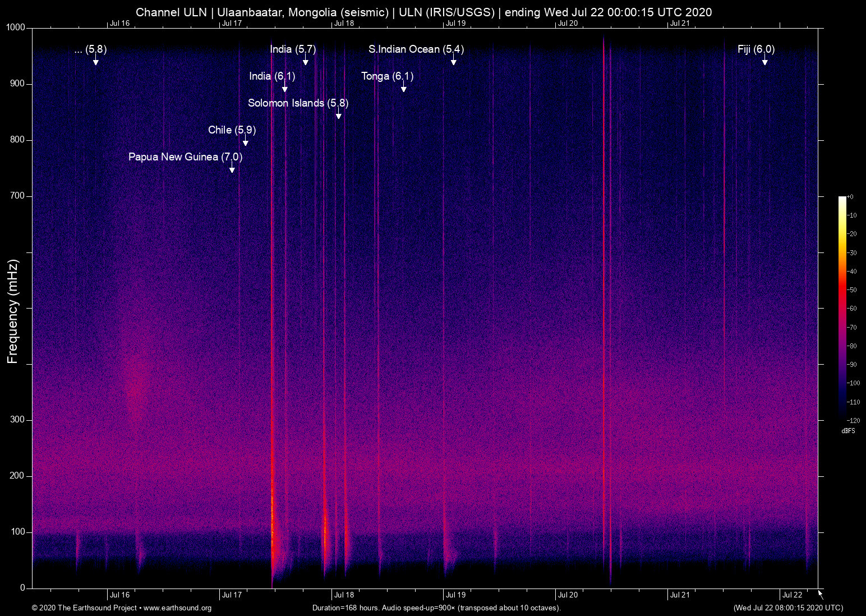The image size is (866, 616).
Task: Click the arrow beneath India (5.7)
Action: point(305,62)
